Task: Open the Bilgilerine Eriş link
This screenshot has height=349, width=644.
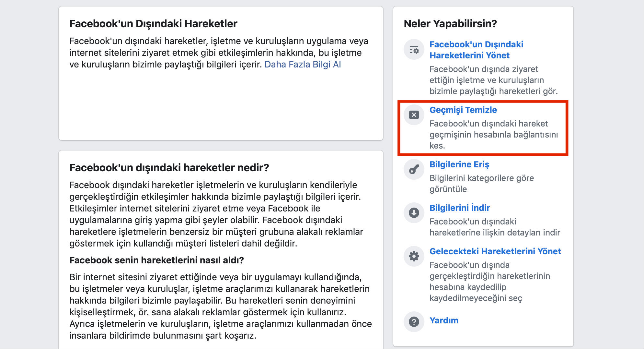Action: coord(459,164)
